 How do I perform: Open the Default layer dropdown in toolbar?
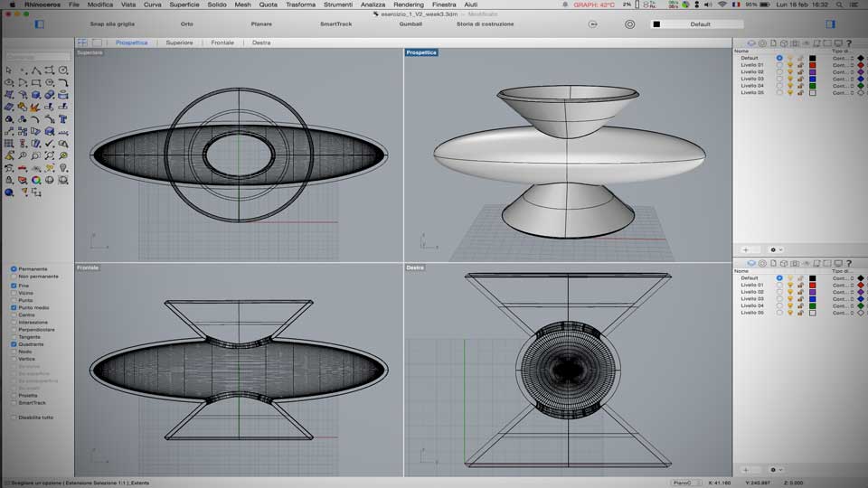pyautogui.click(x=699, y=24)
